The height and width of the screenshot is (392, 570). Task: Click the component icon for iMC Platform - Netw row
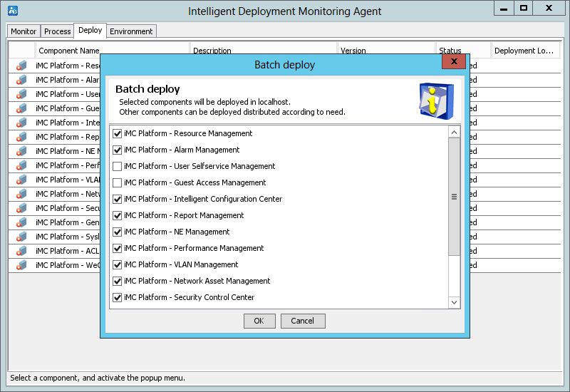coord(21,194)
